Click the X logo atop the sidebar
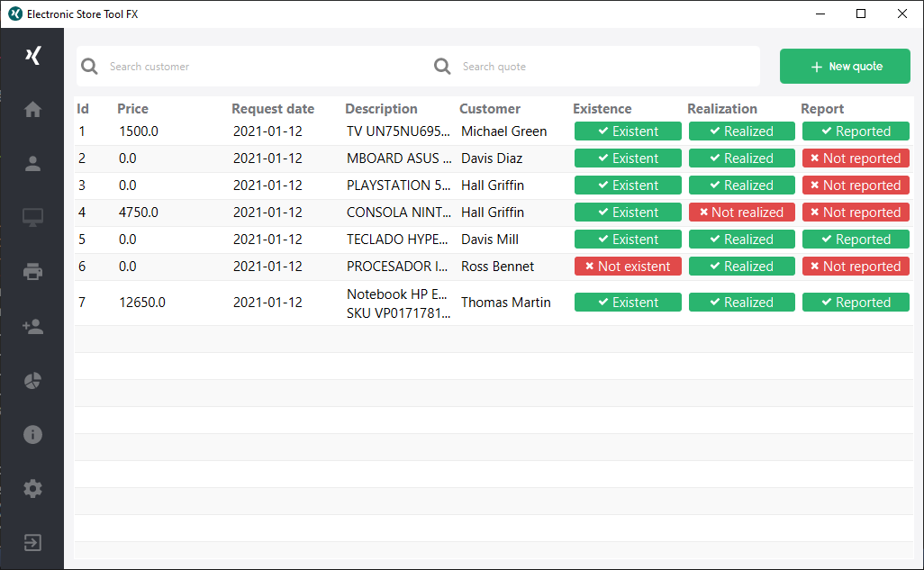This screenshot has width=924, height=570. (33, 56)
